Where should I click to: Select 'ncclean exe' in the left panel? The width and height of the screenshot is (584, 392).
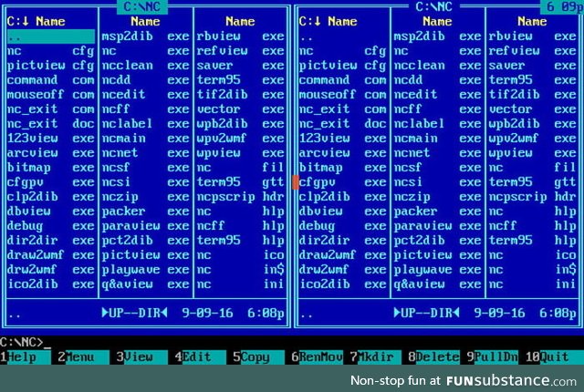(146, 66)
